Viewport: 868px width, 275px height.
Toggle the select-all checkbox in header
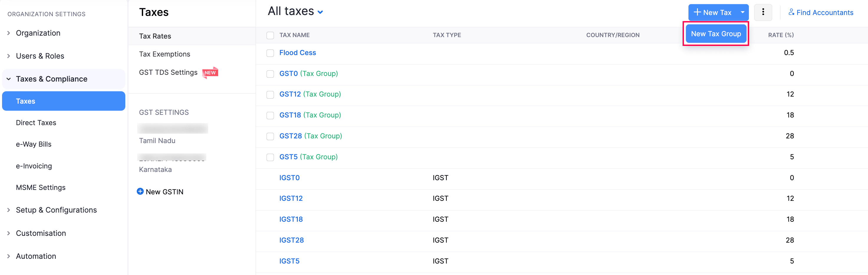[270, 35]
